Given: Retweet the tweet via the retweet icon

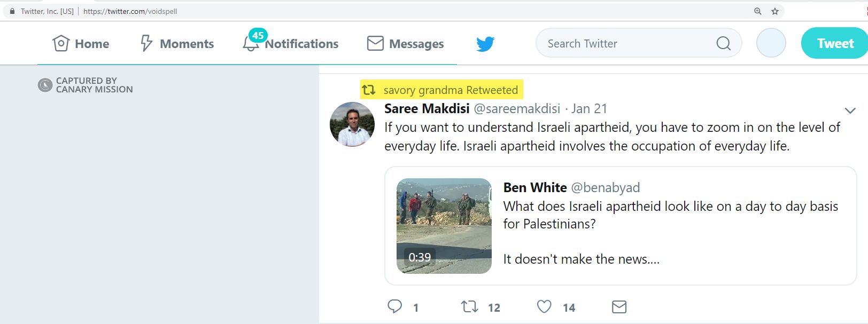Looking at the screenshot, I should click(469, 306).
